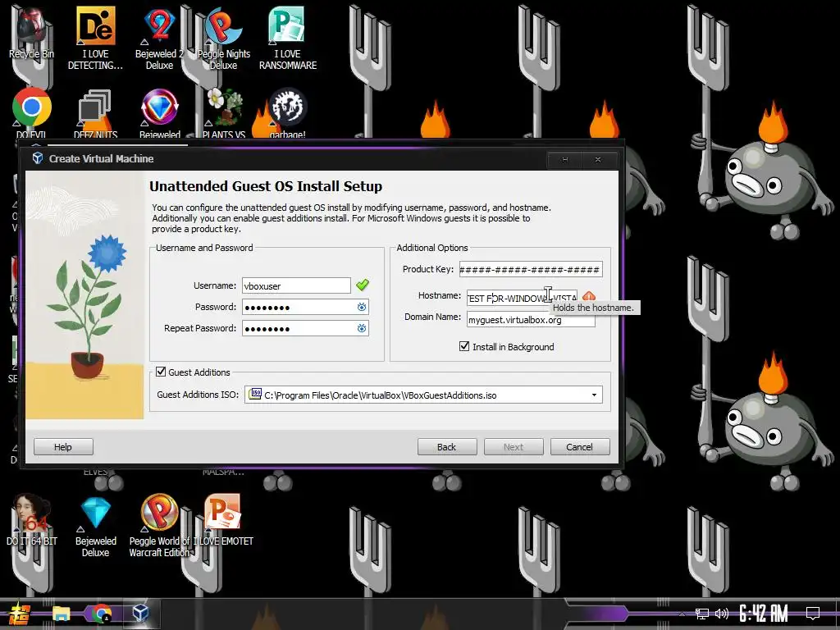Open the Start menu button
This screenshot has width=840, height=630.
click(20, 614)
